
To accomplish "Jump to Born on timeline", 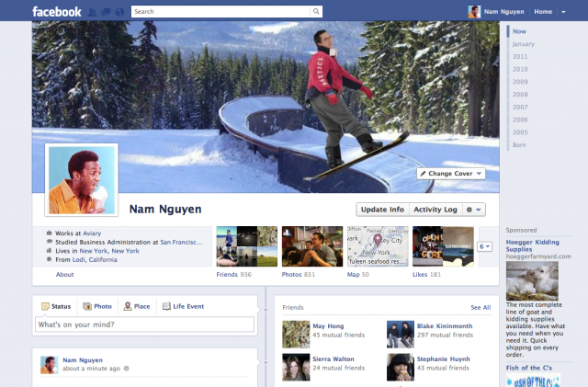I will point(519,144).
